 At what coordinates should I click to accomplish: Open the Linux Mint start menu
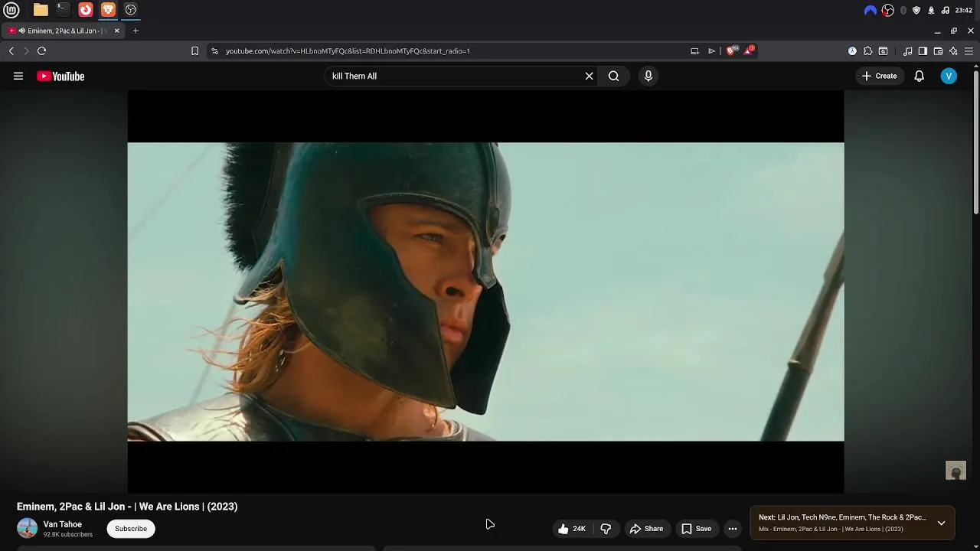pyautogui.click(x=11, y=10)
